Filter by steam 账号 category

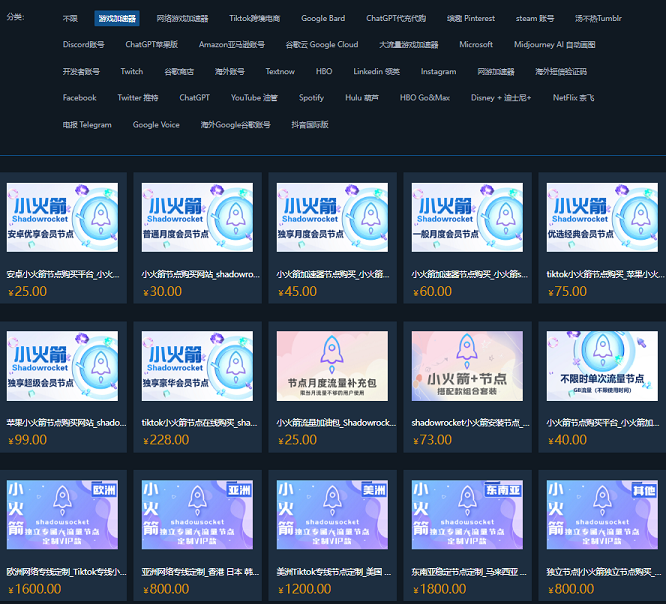point(535,18)
